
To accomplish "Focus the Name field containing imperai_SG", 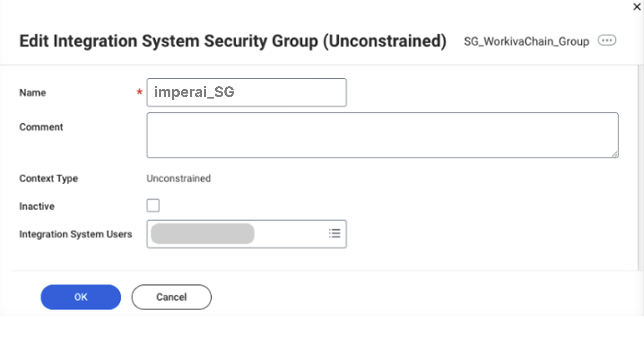I will tap(246, 92).
